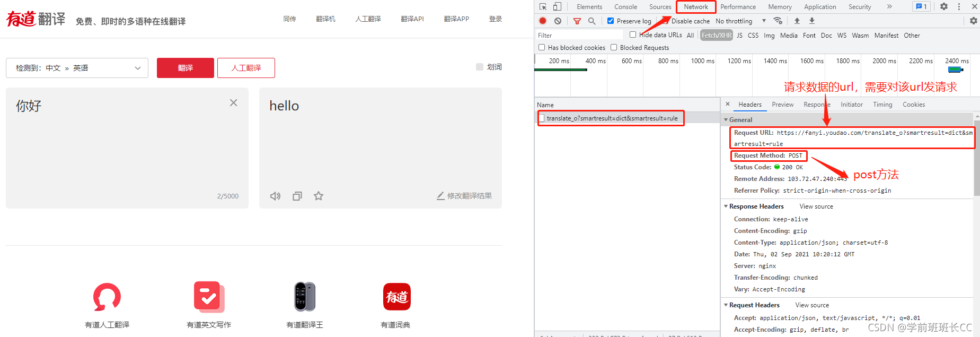Click the headers pane vertical scrollbar
Viewport: 980px width, 337px height.
pyautogui.click(x=977, y=158)
